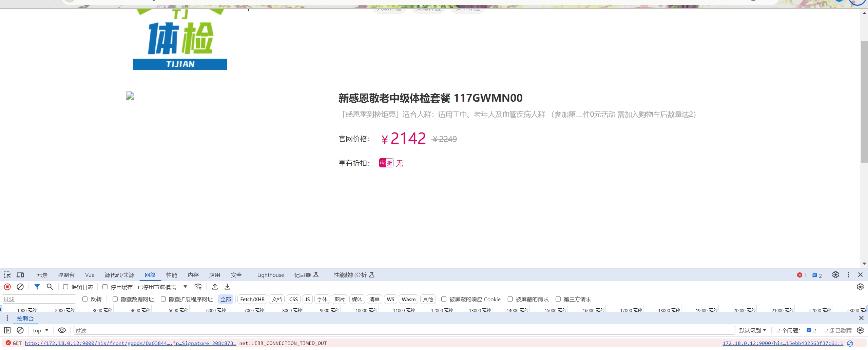
Task: Click the red error count badge
Action: (802, 275)
